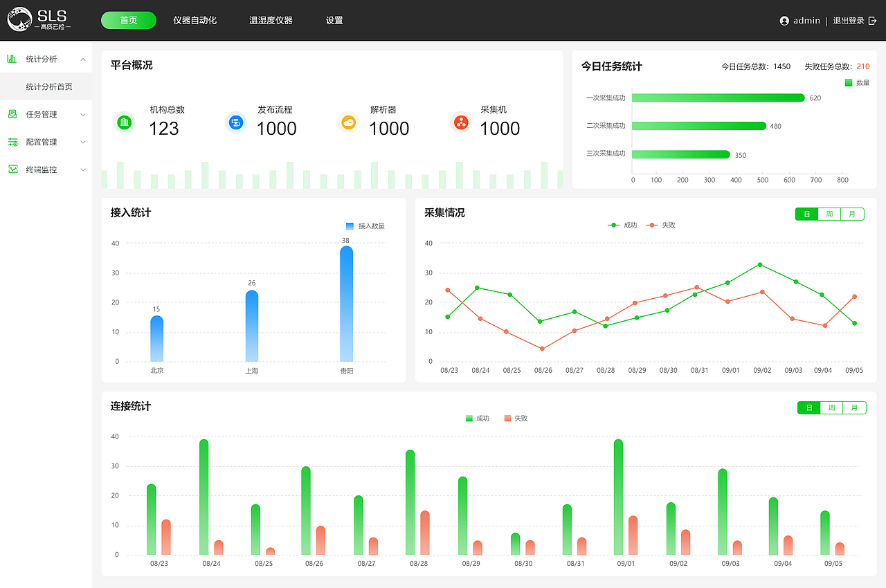The image size is (886, 588).
Task: Click the 配置管理 sliders icon
Action: [12, 142]
